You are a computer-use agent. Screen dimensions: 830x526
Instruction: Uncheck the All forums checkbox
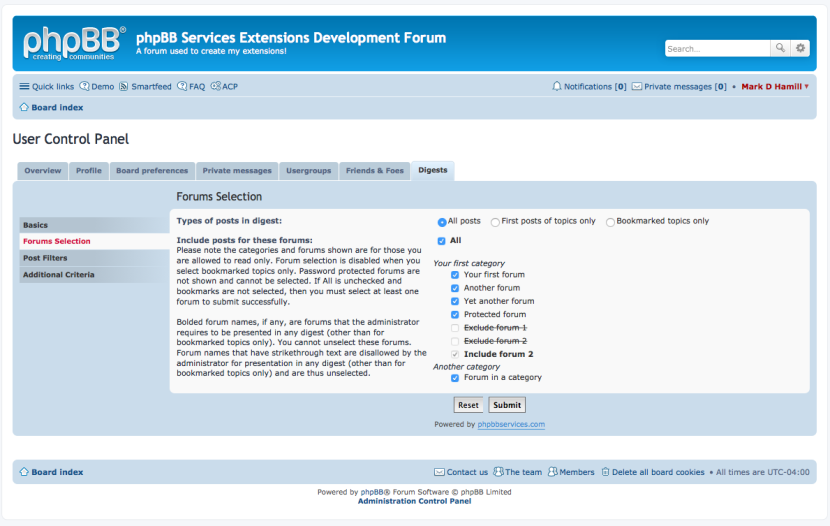(442, 241)
